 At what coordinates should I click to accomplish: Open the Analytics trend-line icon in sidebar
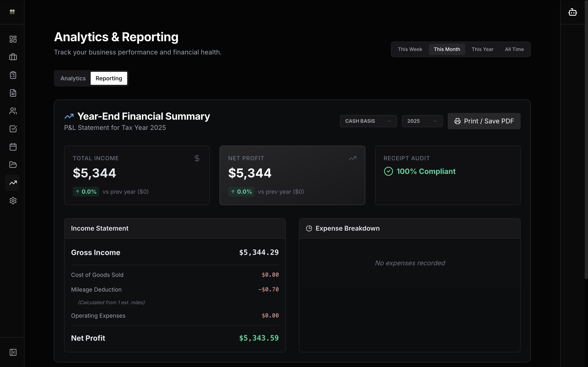[13, 182]
